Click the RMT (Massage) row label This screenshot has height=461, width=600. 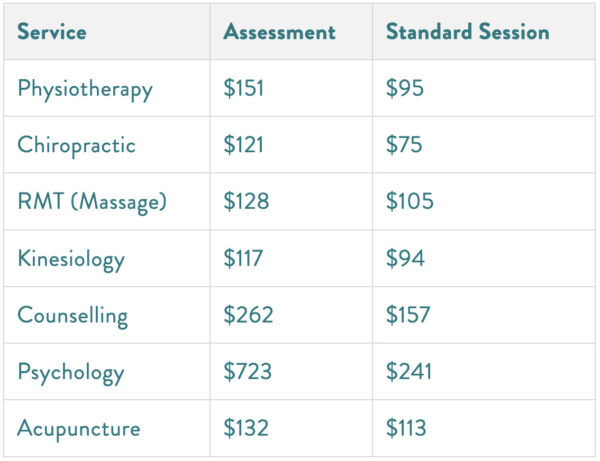92,202
